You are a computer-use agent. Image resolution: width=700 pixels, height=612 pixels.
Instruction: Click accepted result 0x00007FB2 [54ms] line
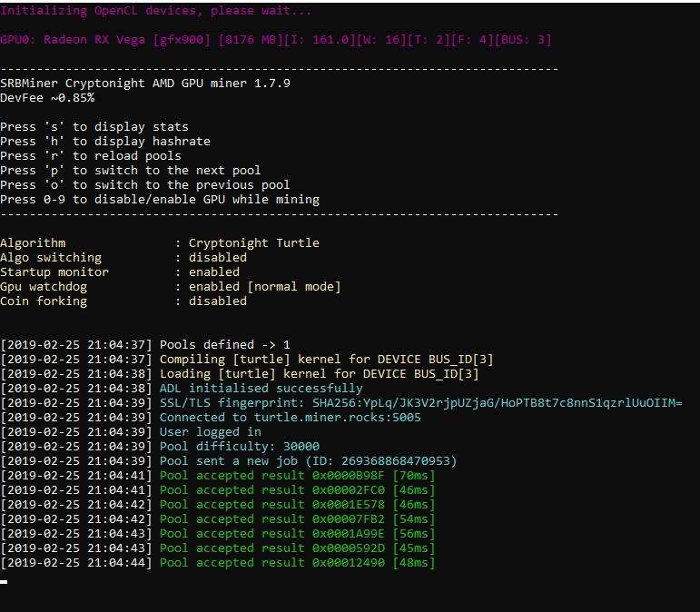point(218,518)
